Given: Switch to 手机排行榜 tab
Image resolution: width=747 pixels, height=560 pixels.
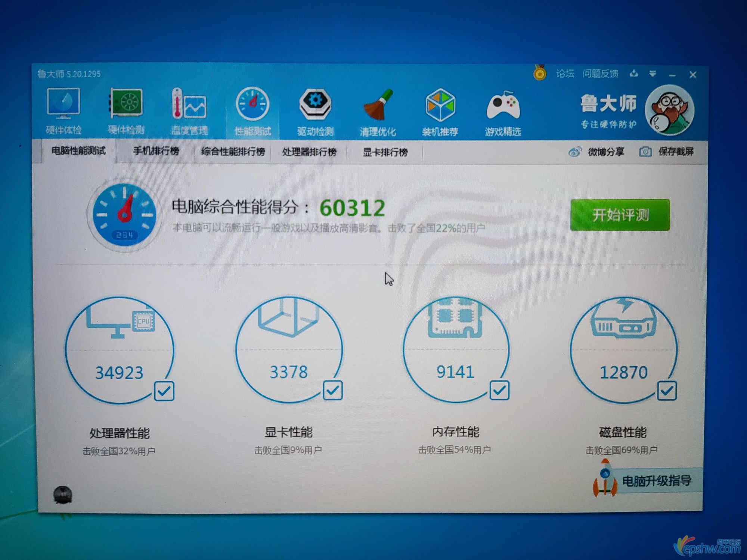Looking at the screenshot, I should [156, 151].
